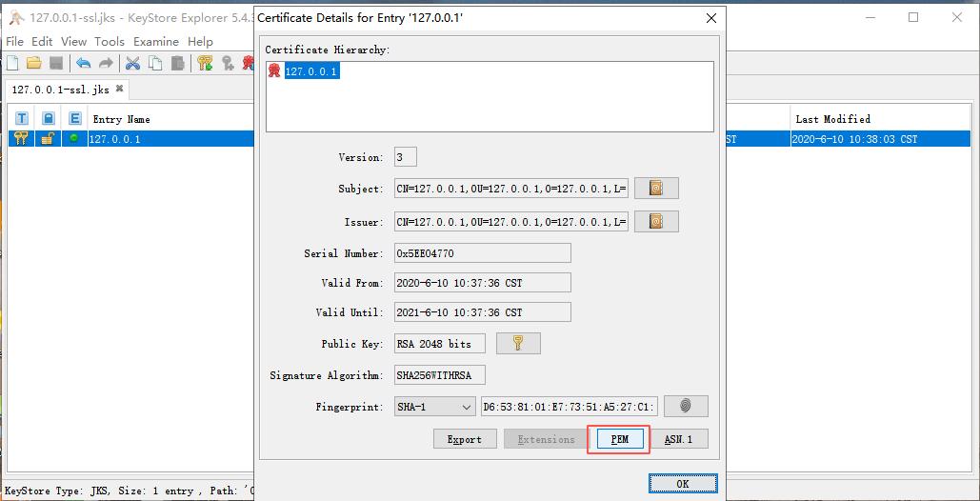The width and height of the screenshot is (980, 501).
Task: View Subject distinguished name details button
Action: tap(656, 188)
